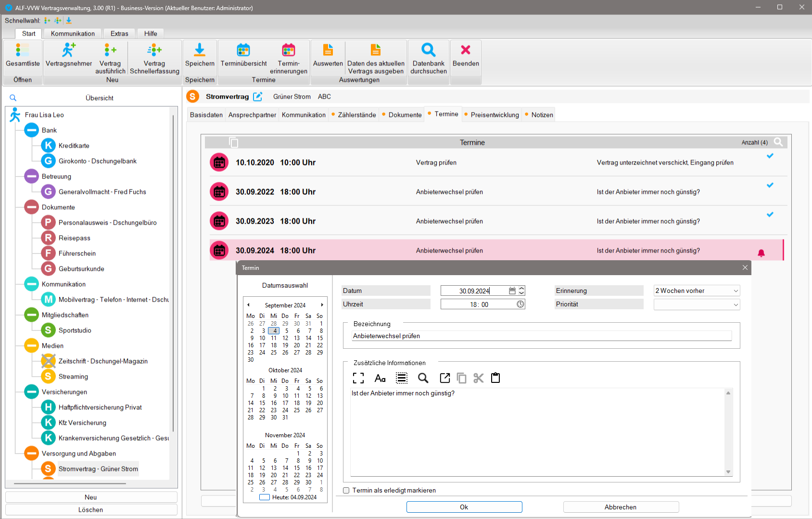Open the Terminübersicht calendar icon
This screenshot has width=812, height=519.
(243, 50)
